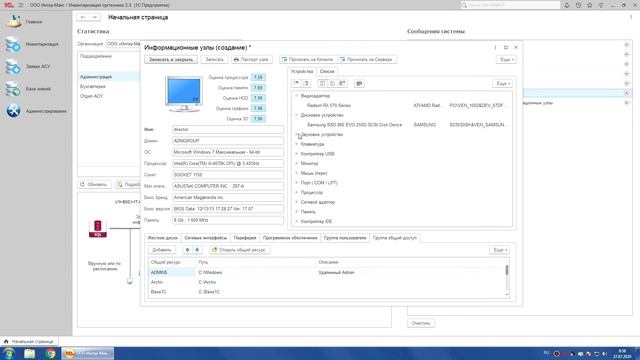The height and width of the screenshot is (360, 640).
Task: Open the Группа пользователи tab
Action: (x=345, y=238)
